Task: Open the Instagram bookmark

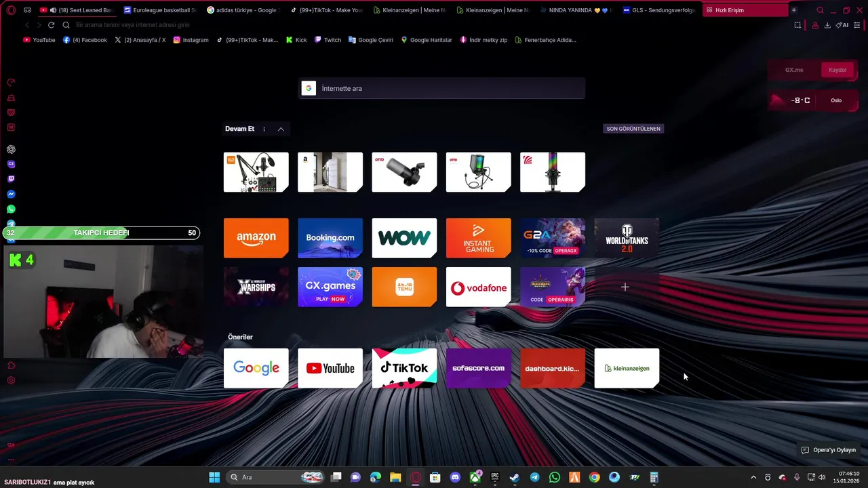Action: 191,40
